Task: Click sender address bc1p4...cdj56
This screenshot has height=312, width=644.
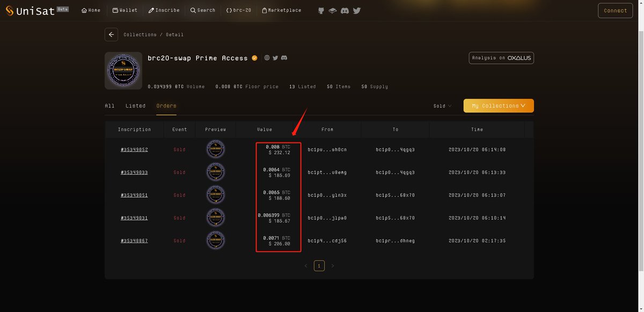Action: [327, 241]
